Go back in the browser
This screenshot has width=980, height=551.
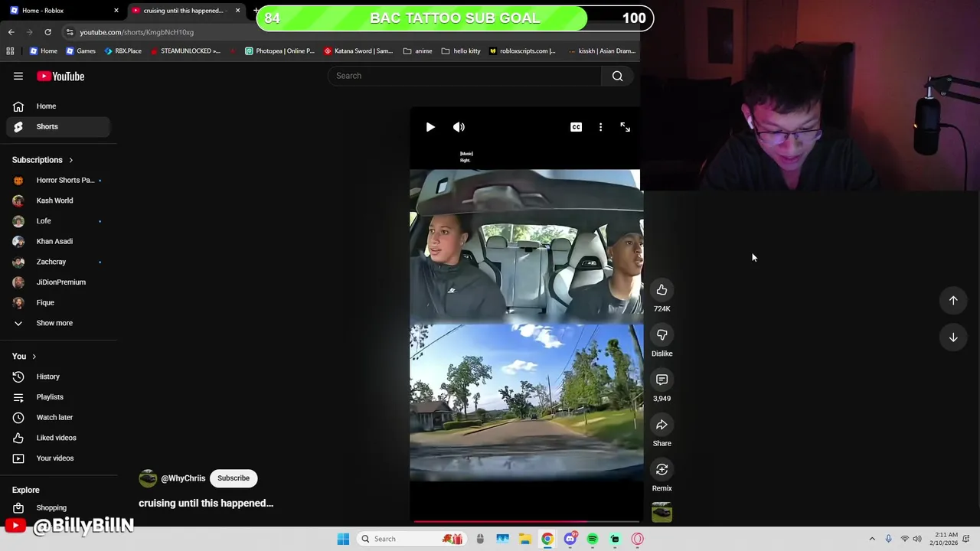[11, 32]
